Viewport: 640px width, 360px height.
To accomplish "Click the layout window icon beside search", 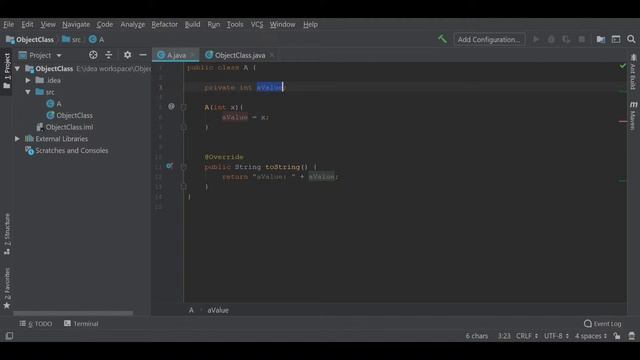I will point(616,39).
